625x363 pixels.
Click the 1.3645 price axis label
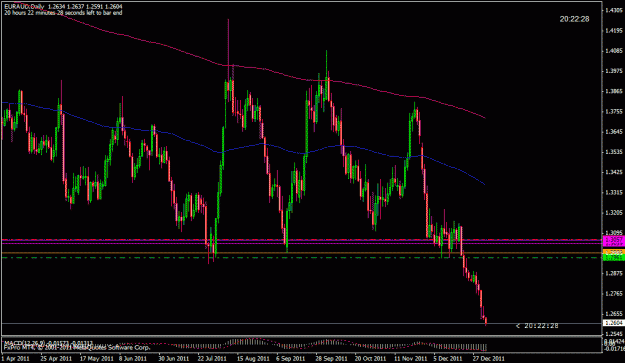(x=614, y=131)
